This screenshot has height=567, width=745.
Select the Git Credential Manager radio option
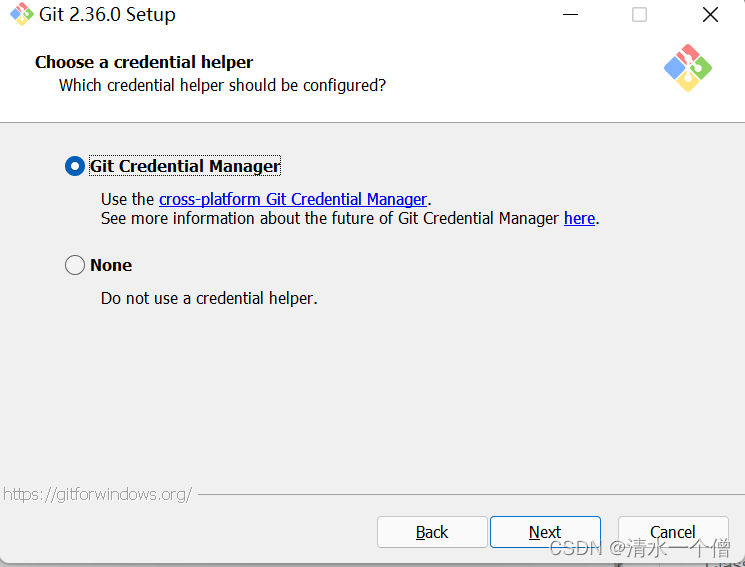75,166
